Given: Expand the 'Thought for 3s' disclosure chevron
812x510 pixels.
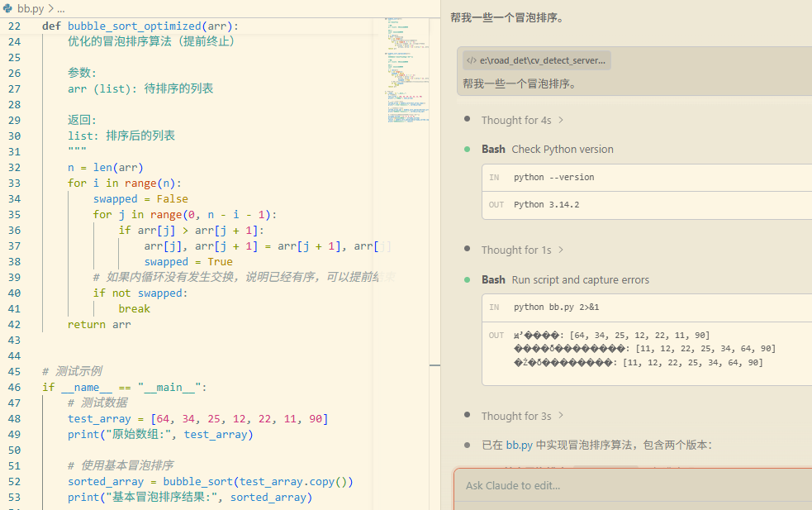Looking at the screenshot, I should 562,416.
